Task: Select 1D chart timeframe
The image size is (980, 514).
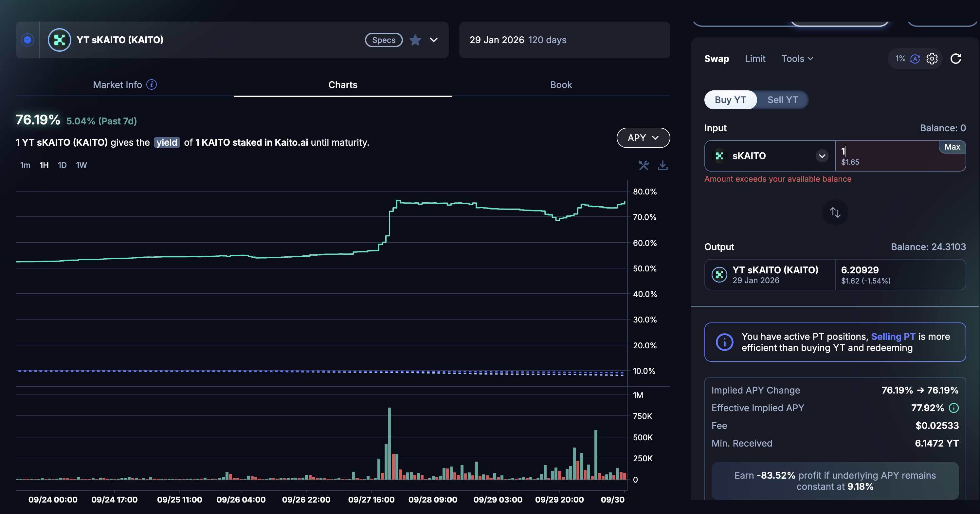Action: pos(62,165)
